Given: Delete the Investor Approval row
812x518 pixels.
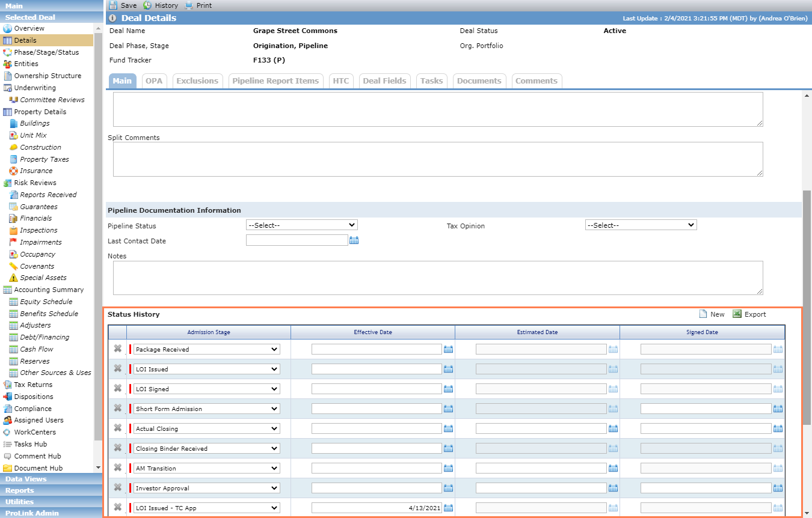Looking at the screenshot, I should click(x=118, y=487).
